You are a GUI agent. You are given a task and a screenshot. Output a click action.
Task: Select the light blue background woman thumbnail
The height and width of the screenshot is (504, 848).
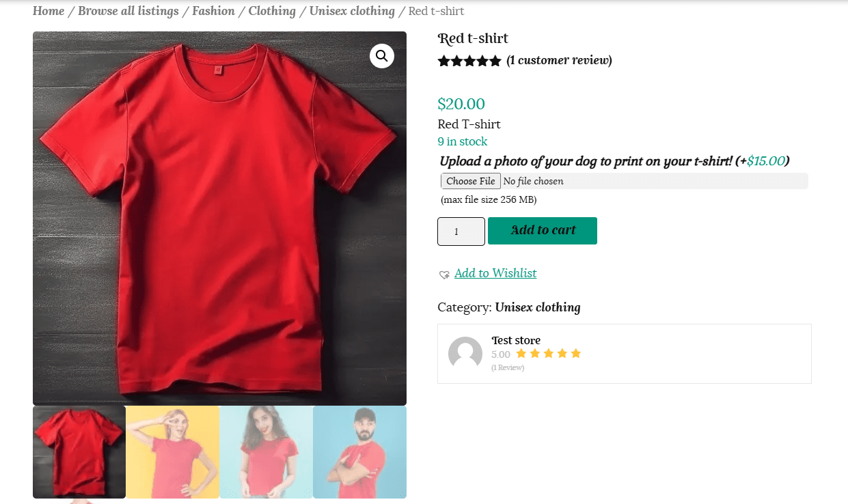(266, 452)
